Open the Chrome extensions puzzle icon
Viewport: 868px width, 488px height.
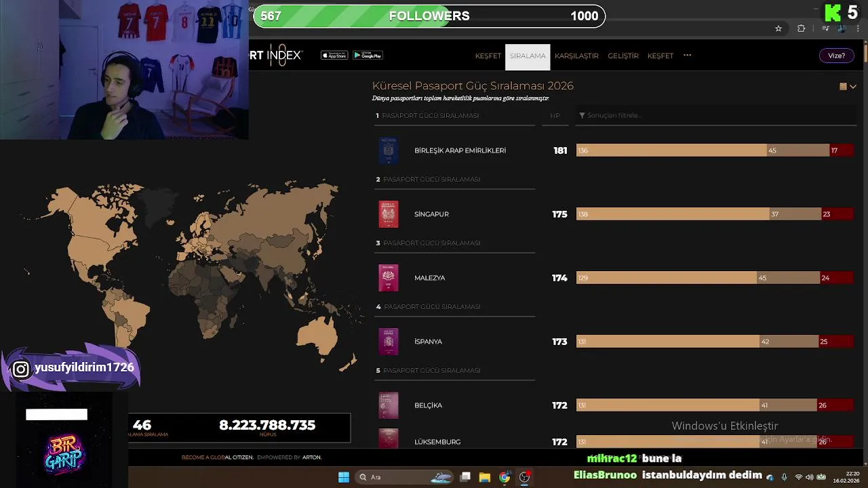(x=802, y=28)
